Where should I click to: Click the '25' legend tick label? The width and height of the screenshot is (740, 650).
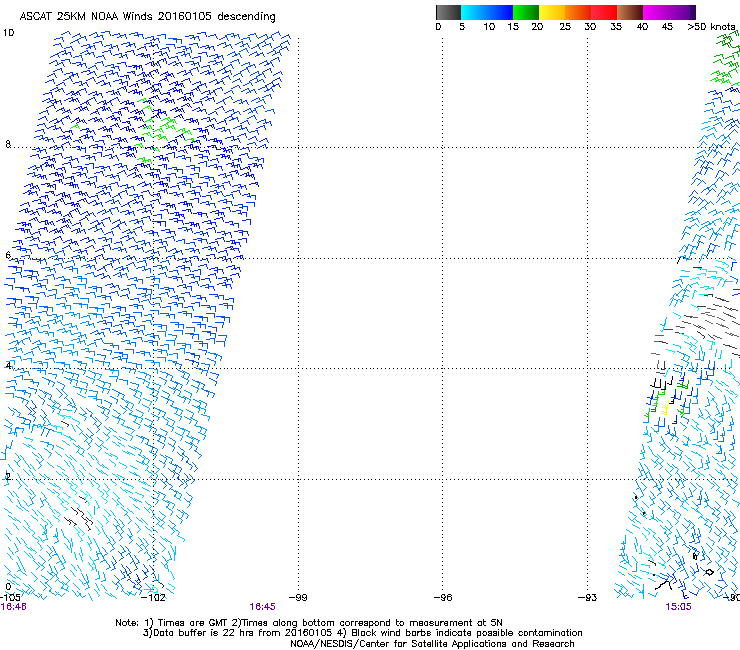[x=565, y=27]
